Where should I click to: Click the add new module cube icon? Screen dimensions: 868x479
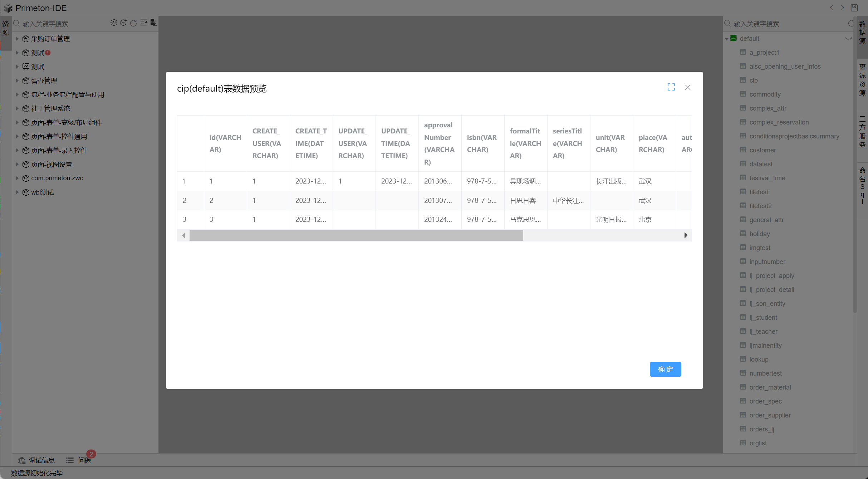pos(124,23)
